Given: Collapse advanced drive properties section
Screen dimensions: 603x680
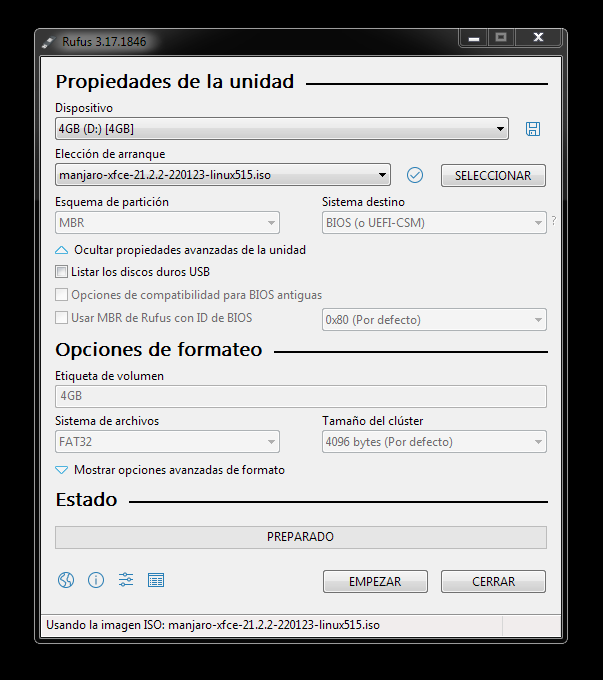Looking at the screenshot, I should click(x=180, y=250).
